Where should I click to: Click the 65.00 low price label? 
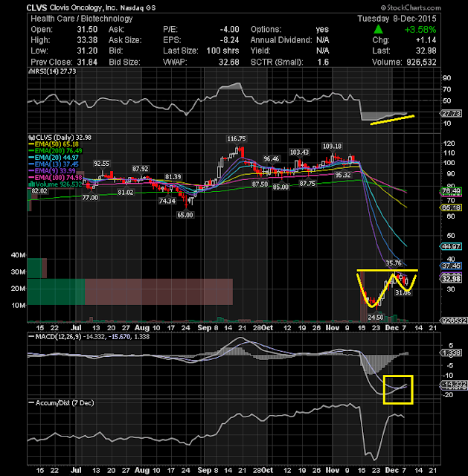click(x=185, y=215)
